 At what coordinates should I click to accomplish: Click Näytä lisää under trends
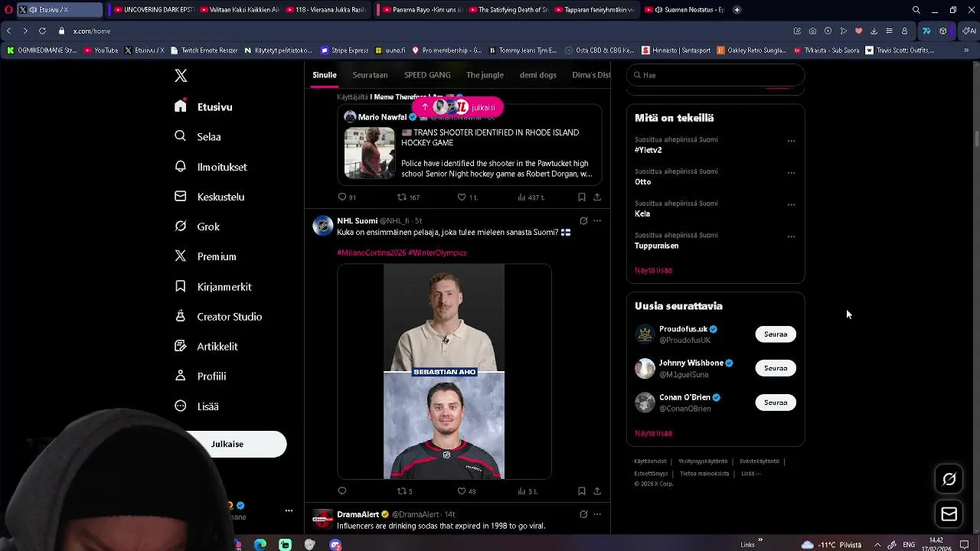coord(654,270)
